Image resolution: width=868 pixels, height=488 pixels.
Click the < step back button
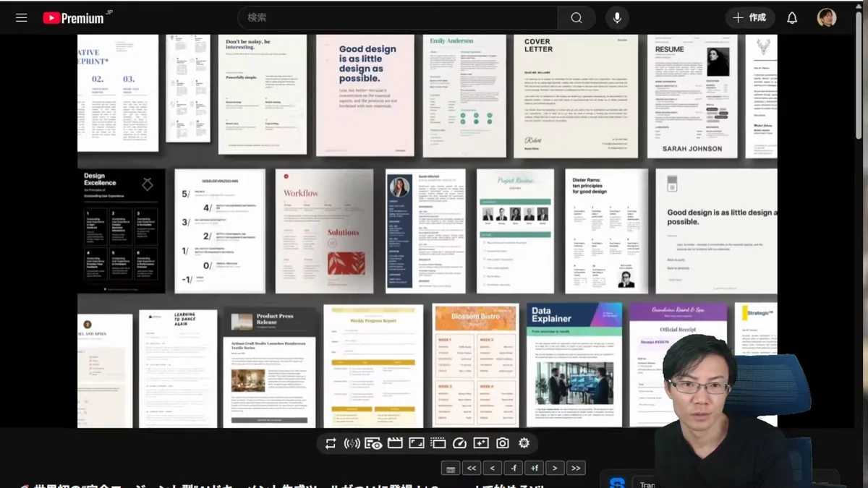493,468
